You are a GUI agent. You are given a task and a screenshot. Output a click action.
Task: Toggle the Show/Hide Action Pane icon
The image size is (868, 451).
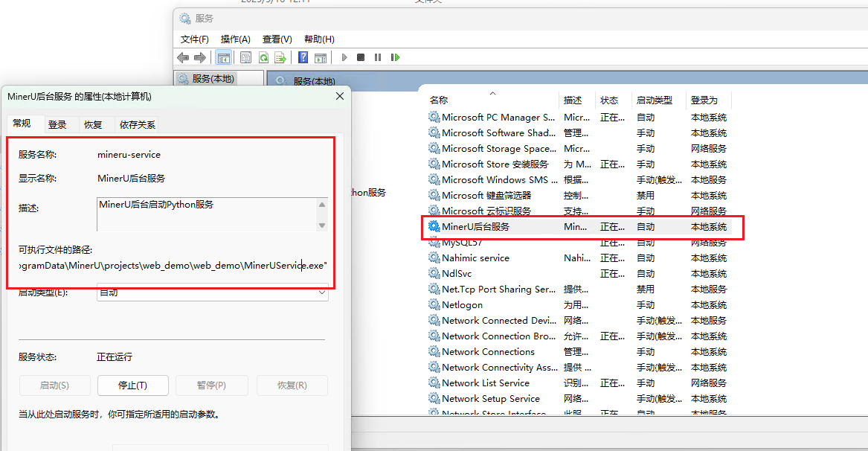click(321, 57)
